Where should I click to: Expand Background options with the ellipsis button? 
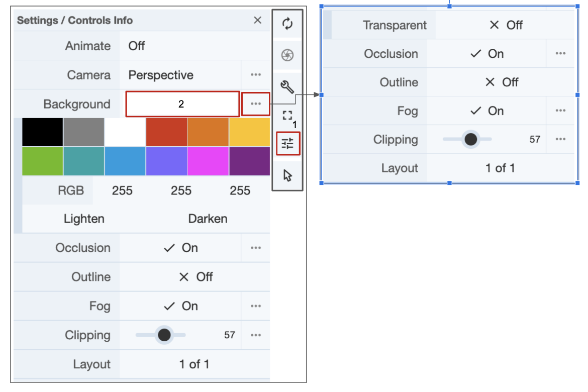pyautogui.click(x=255, y=104)
